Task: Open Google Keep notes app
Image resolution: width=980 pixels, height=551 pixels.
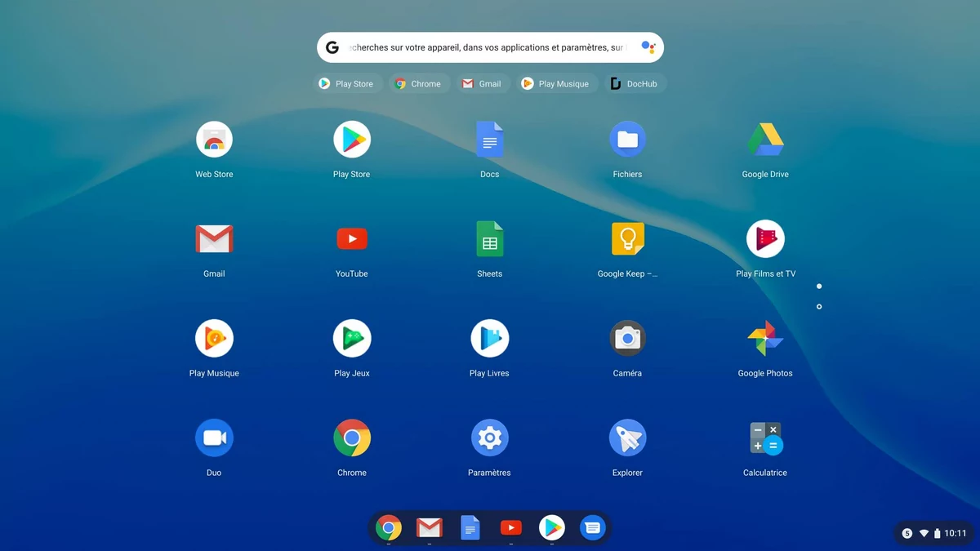Action: coord(627,239)
